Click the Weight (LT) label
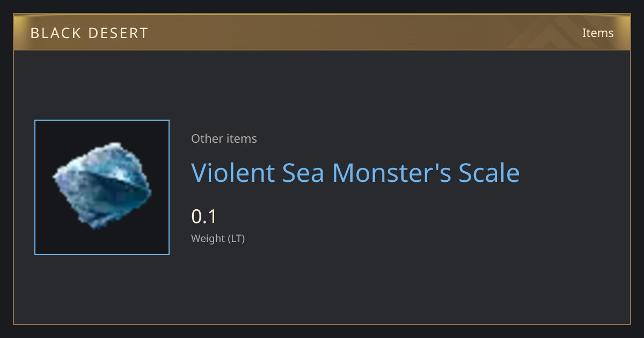The width and height of the screenshot is (644, 338). tap(218, 239)
